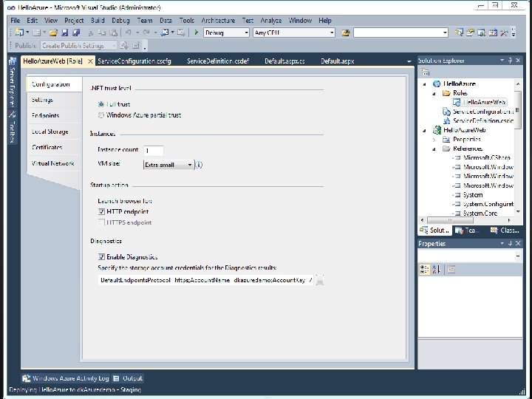Open the File menu
Screen dimensions: 532x399
tap(16, 21)
